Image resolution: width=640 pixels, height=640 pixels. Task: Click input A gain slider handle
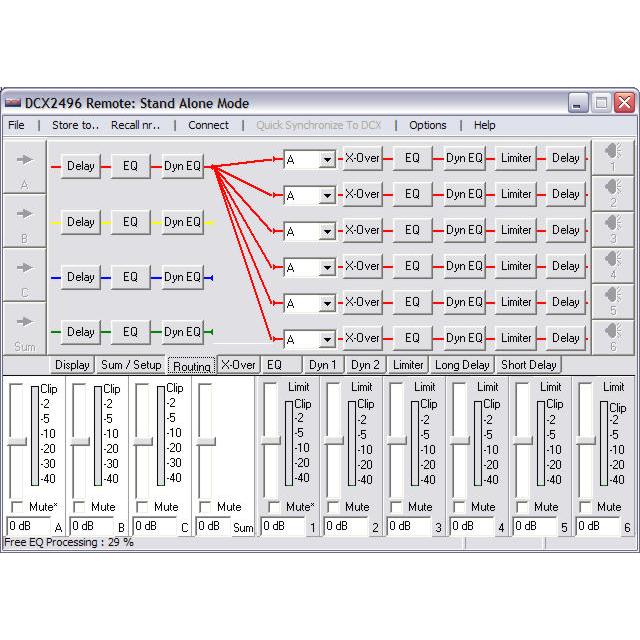click(x=17, y=441)
